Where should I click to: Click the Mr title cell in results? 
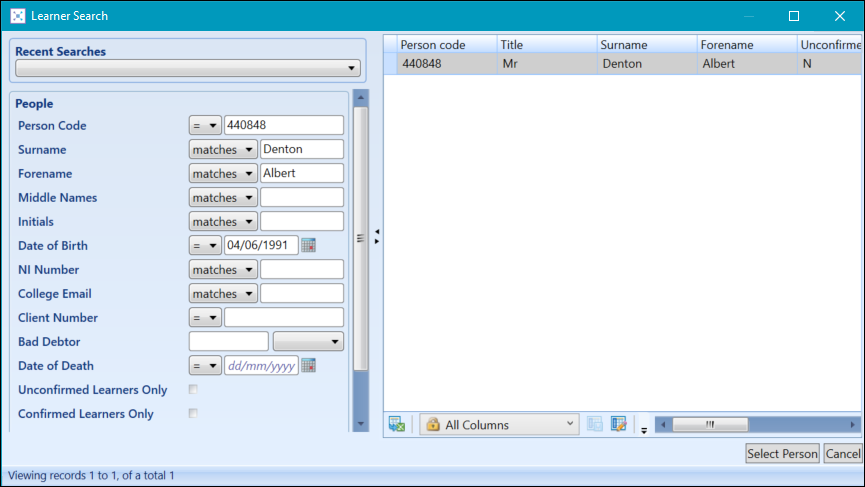[546, 63]
